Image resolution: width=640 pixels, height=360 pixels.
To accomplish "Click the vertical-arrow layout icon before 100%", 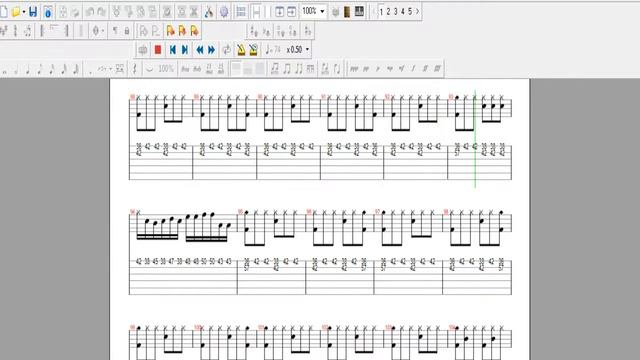I will coord(279,12).
